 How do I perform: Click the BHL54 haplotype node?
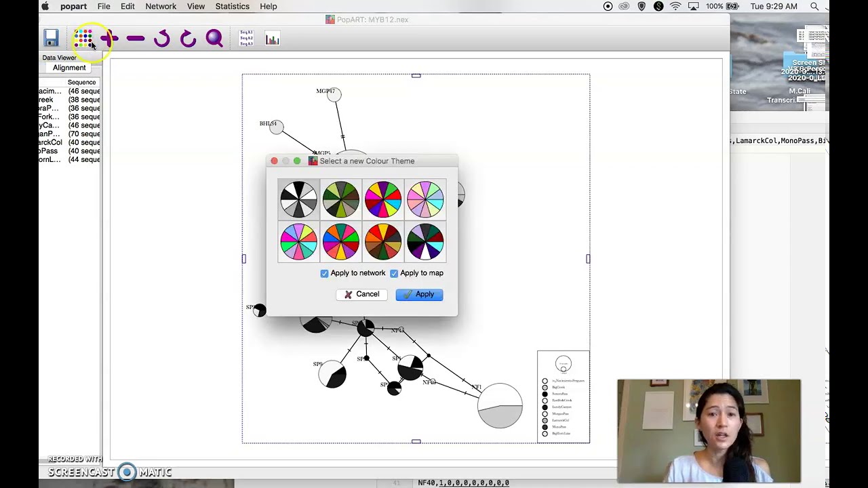(x=276, y=127)
